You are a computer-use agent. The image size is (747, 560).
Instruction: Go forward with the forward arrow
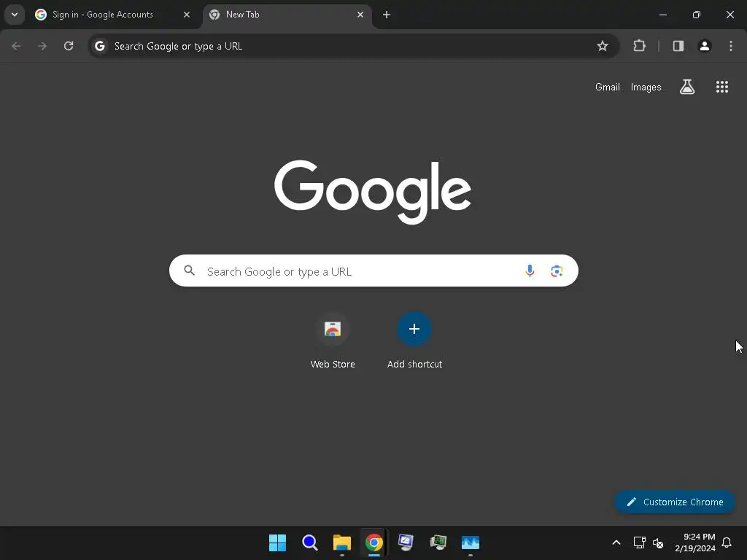coord(42,46)
